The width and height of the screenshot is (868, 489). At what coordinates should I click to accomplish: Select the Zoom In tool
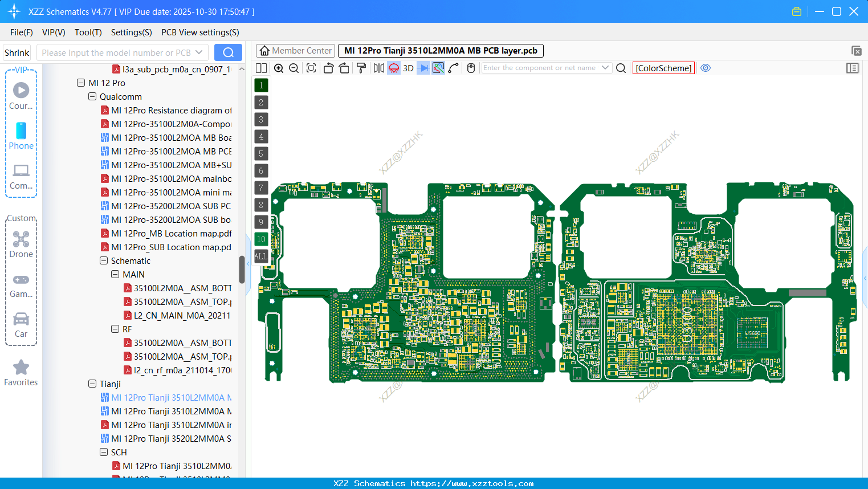[x=279, y=68]
